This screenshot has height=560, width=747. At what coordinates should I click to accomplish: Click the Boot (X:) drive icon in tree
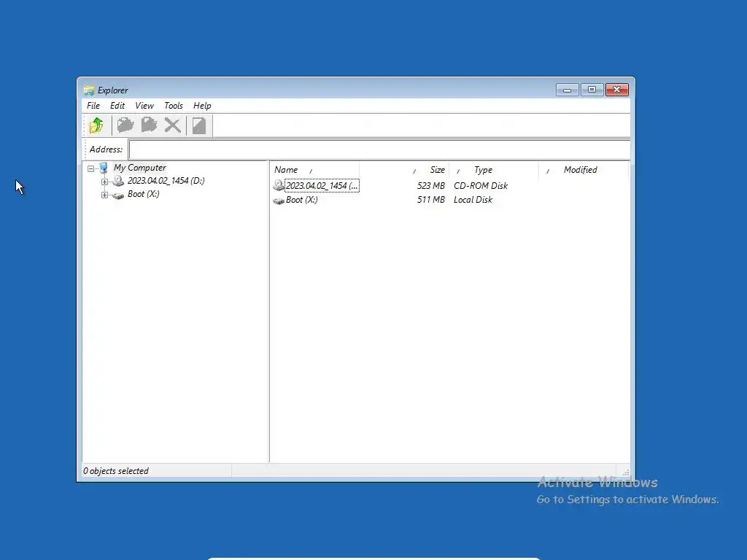point(117,195)
